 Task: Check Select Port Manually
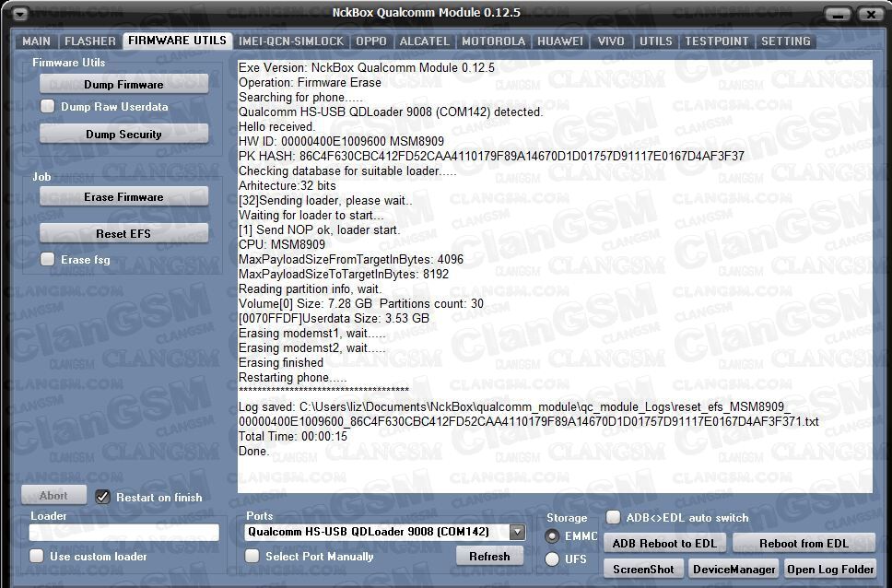tap(252, 556)
